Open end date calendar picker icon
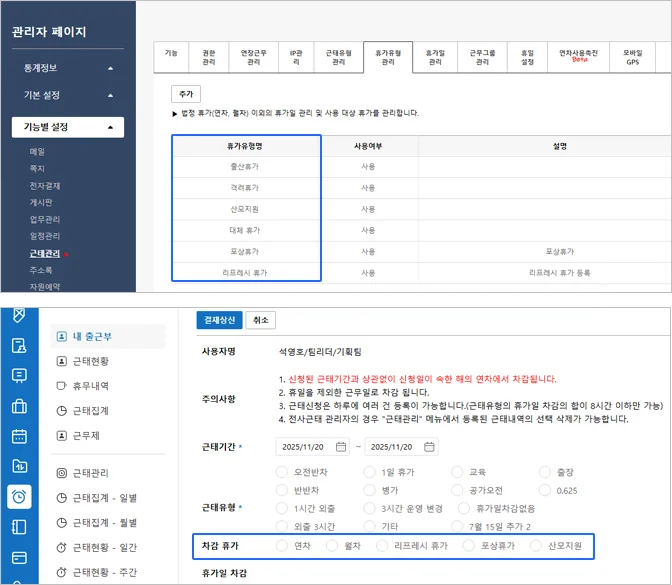The height and width of the screenshot is (585, 672). pyautogui.click(x=433, y=446)
